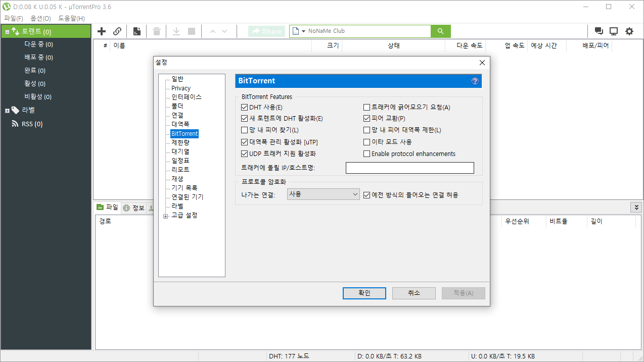Viewport: 644px width, 362px height.
Task: Click the Move Down Queue arrow
Action: (x=224, y=31)
